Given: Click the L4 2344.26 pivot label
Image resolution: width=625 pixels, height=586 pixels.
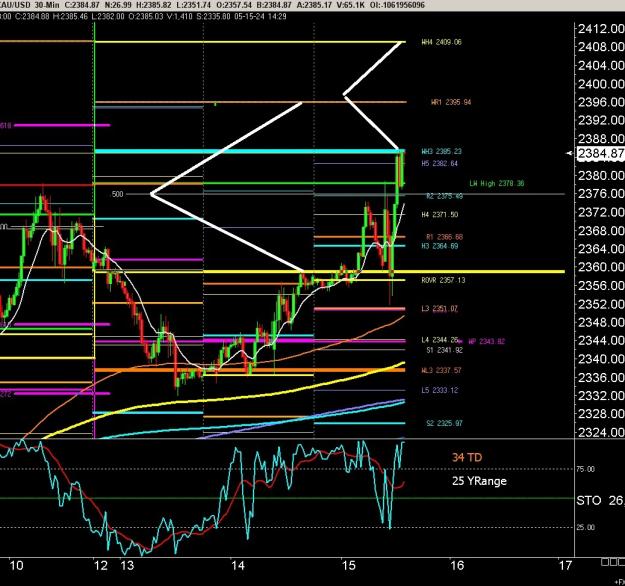Looking at the screenshot, I should pyautogui.click(x=440, y=340).
